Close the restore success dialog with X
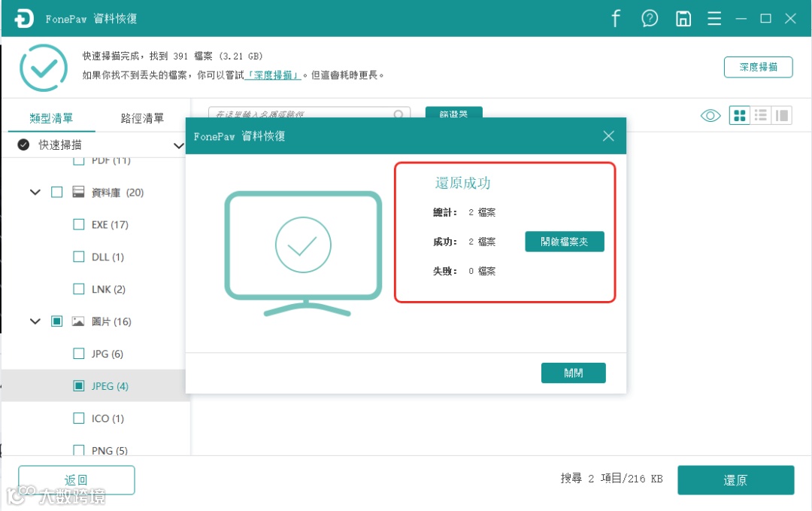812x511 pixels. (x=608, y=135)
